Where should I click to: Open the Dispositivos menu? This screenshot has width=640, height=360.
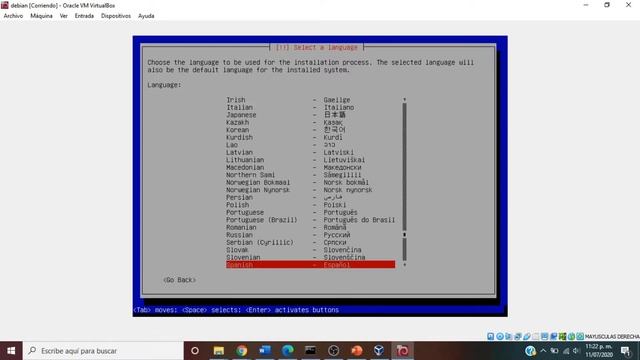click(116, 16)
